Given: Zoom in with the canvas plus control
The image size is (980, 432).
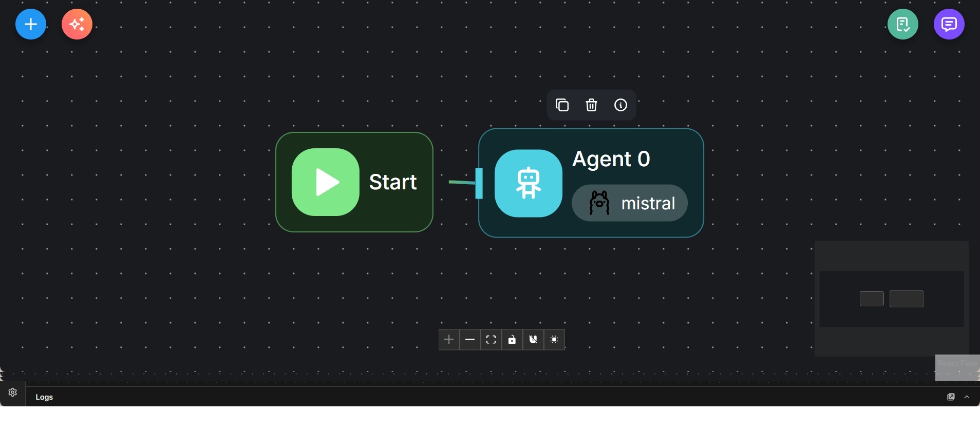Looking at the screenshot, I should click(449, 340).
